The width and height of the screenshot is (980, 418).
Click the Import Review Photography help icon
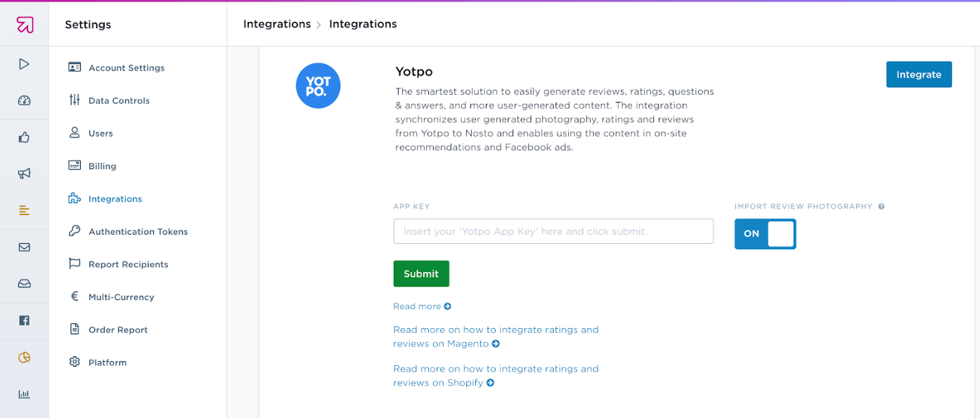coord(881,207)
